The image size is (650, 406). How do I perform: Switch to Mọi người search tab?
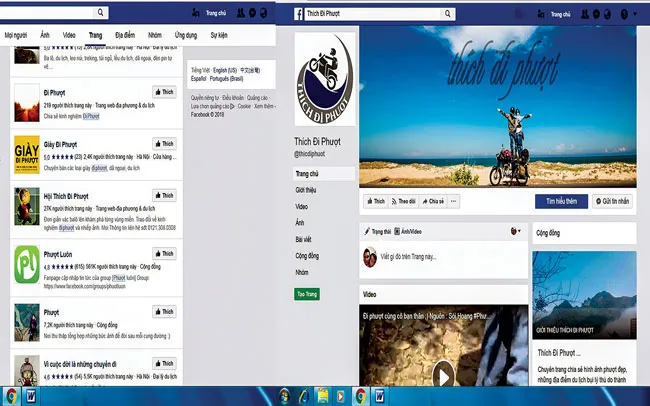(16, 35)
